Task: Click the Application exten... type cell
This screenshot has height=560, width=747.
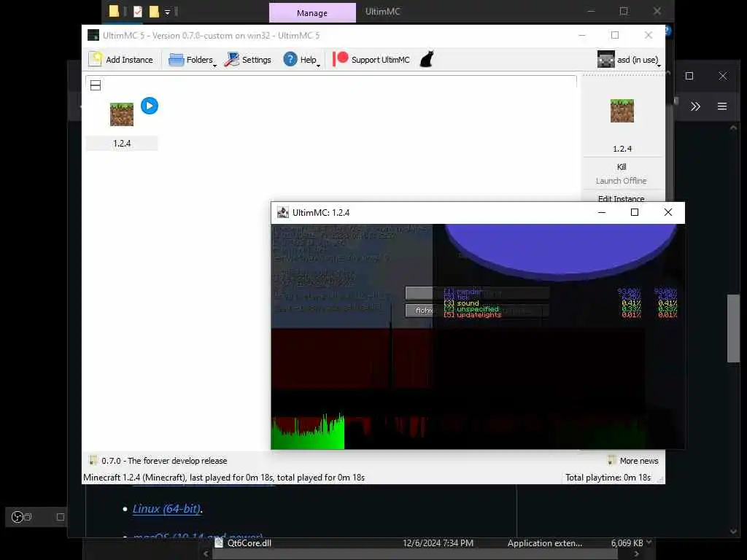Action: [x=544, y=542]
